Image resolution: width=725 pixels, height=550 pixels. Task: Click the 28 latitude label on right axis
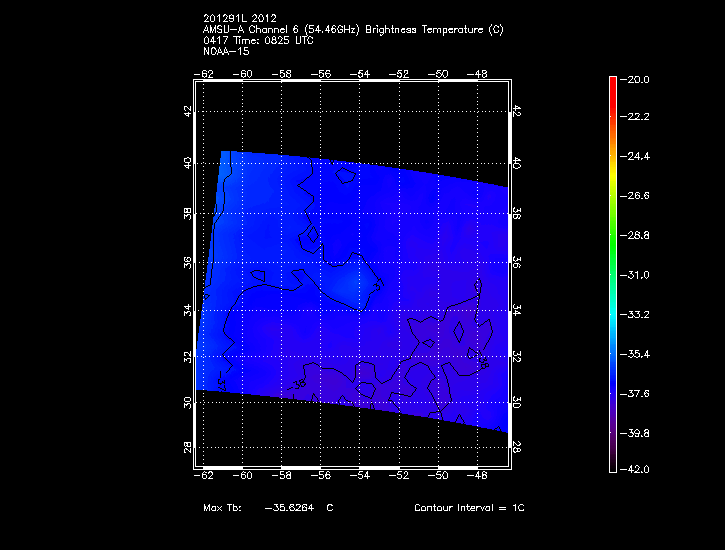[517, 448]
